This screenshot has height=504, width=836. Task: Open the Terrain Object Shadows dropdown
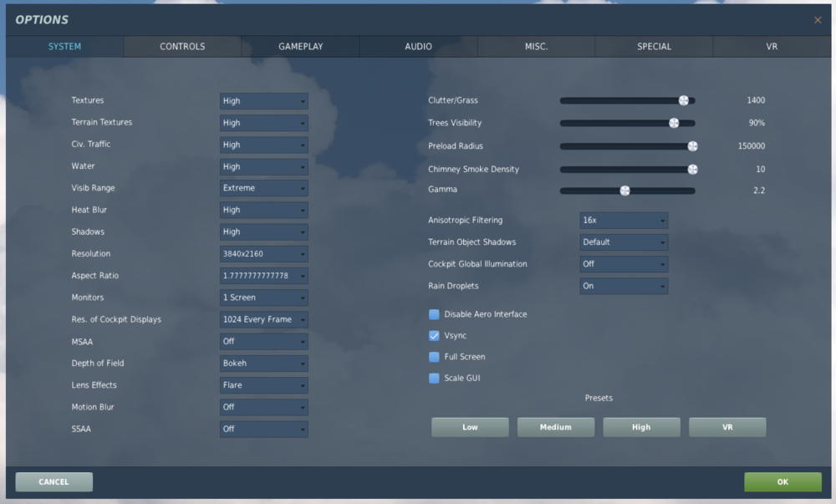pyautogui.click(x=623, y=242)
